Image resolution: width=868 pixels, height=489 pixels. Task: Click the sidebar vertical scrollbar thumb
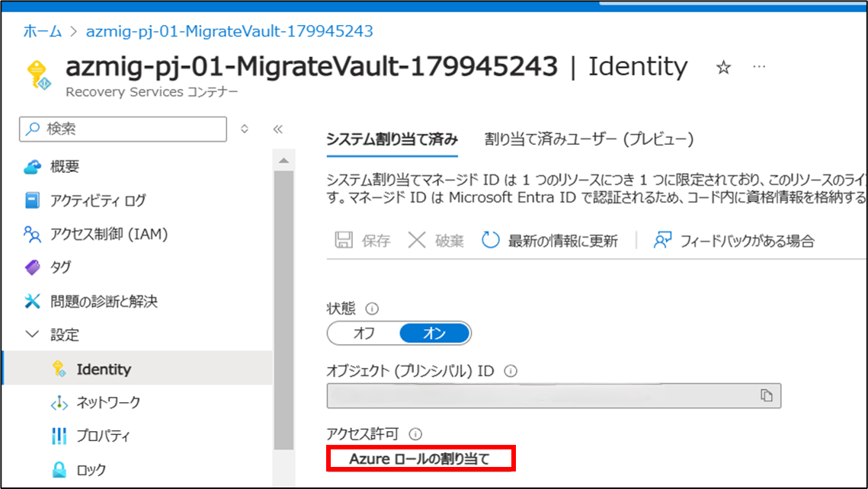point(283,311)
